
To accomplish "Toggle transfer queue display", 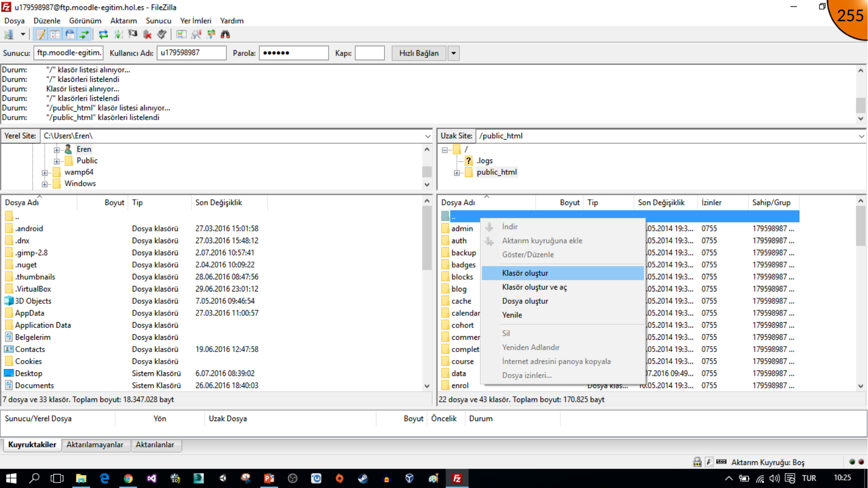I will (x=84, y=34).
